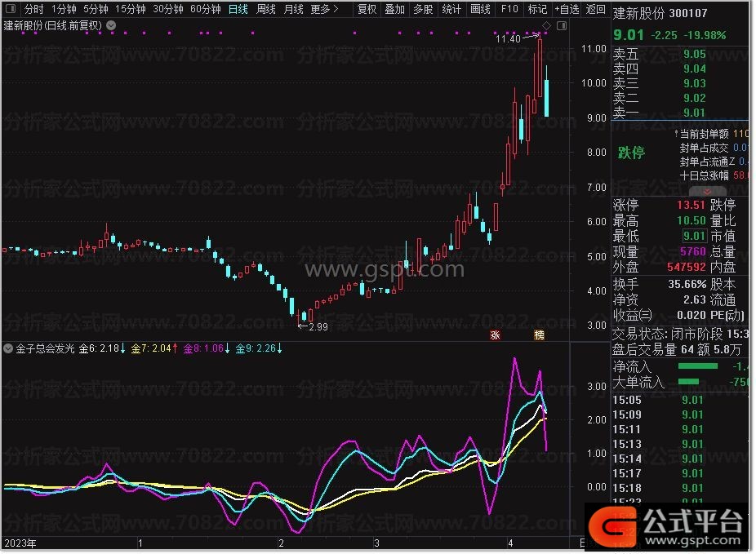Switch to the 月线 monthly chart
Screen dimensions: 756x554
coord(294,9)
